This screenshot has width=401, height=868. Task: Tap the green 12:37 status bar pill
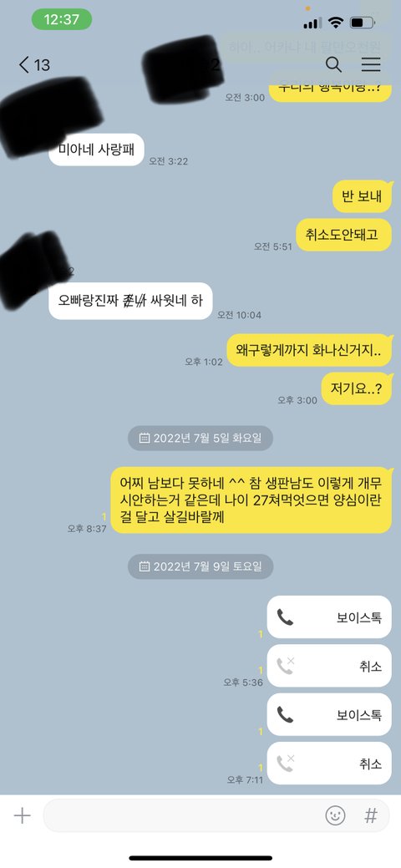click(62, 19)
